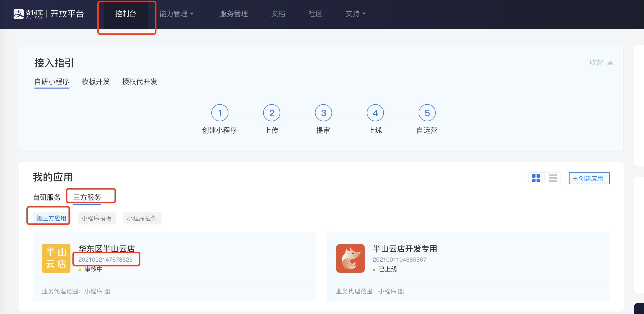
Task: Select the 小程序插件 filter chip
Action: [x=142, y=218]
